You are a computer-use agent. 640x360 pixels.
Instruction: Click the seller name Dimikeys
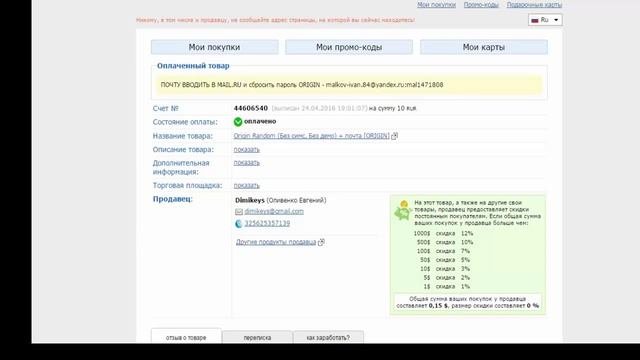click(250, 200)
